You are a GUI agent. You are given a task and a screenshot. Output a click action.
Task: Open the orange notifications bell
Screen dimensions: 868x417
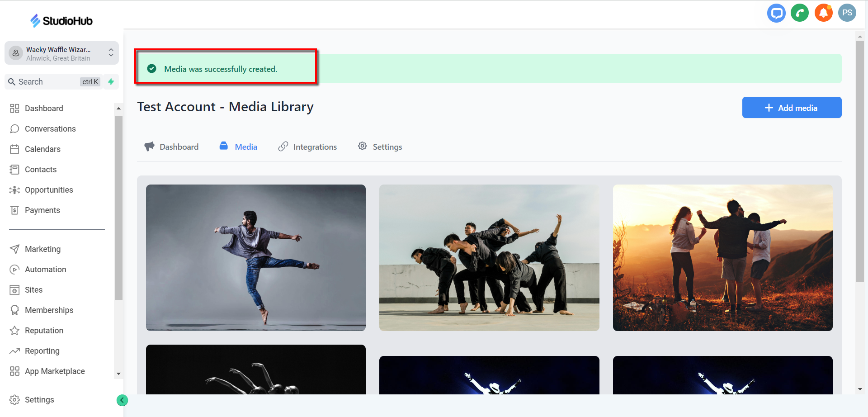[x=823, y=13]
